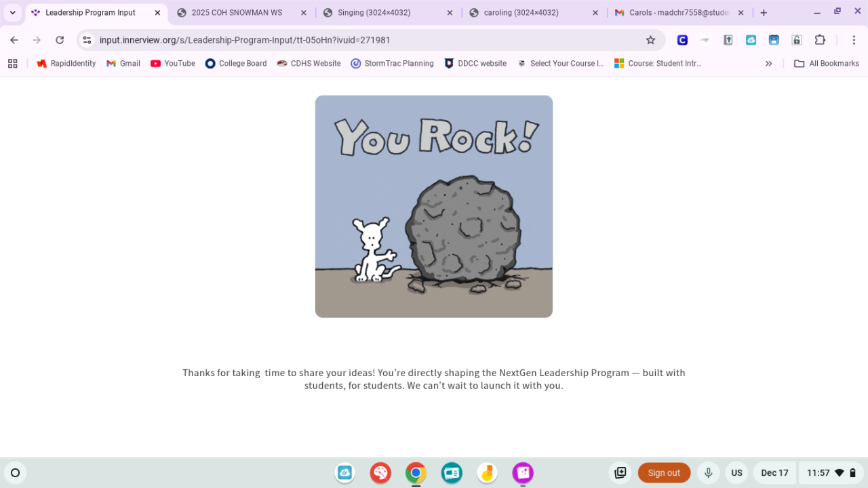868x488 pixels.
Task: Open the CDHS Website bookmark
Action: point(309,63)
